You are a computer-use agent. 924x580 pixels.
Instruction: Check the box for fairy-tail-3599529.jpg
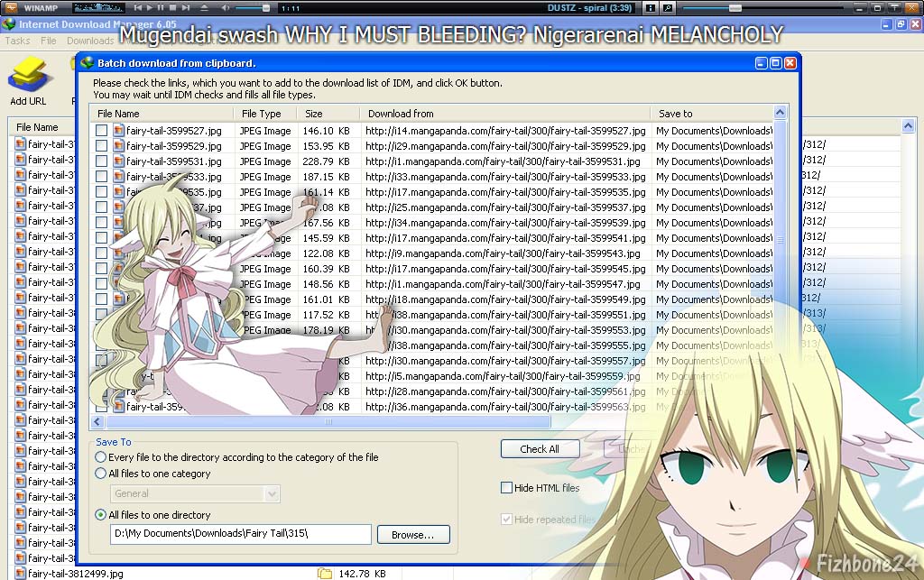(101, 146)
